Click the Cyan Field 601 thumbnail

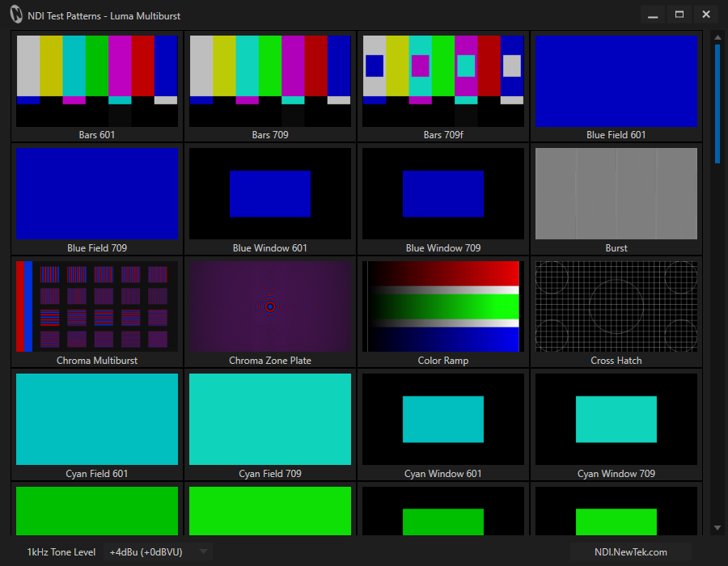pyautogui.click(x=97, y=420)
